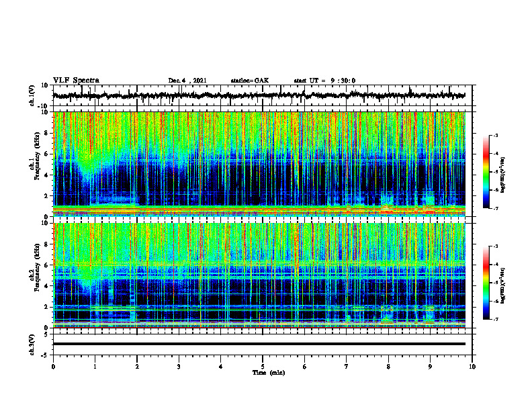
Task: Click time-axis tick label "6"
Action: tap(305, 367)
